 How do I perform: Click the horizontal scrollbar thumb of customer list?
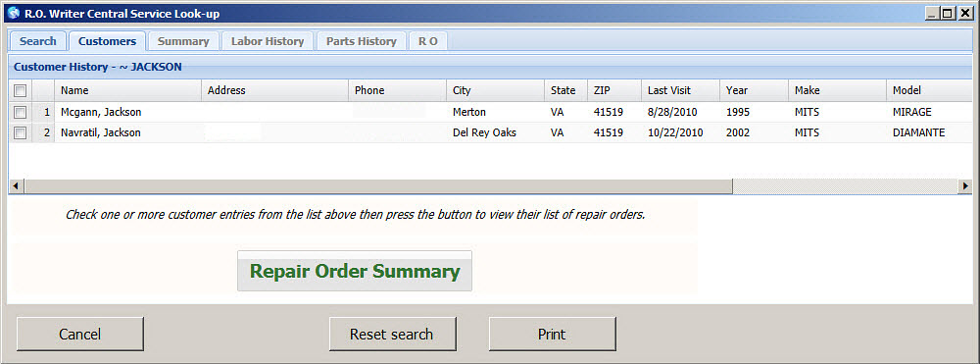click(x=377, y=186)
